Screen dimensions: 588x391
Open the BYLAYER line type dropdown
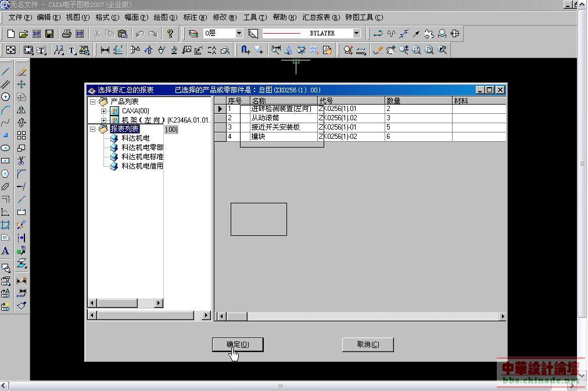click(x=356, y=34)
